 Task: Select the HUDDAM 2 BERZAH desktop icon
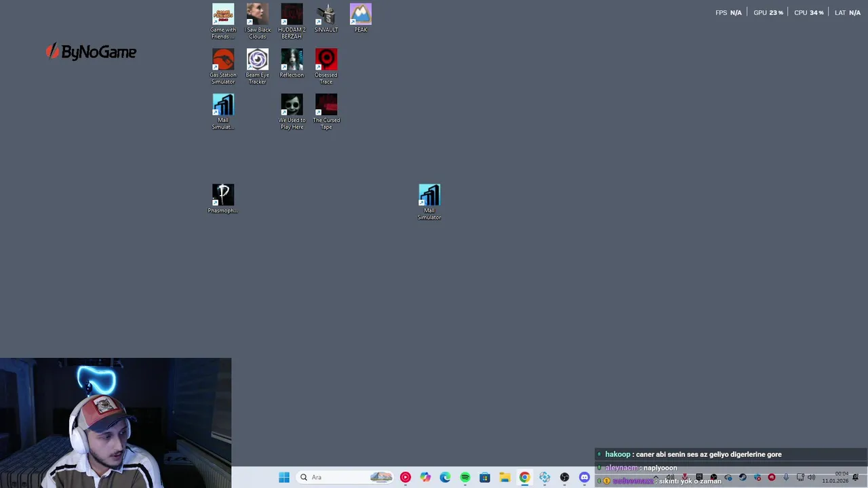point(292,22)
